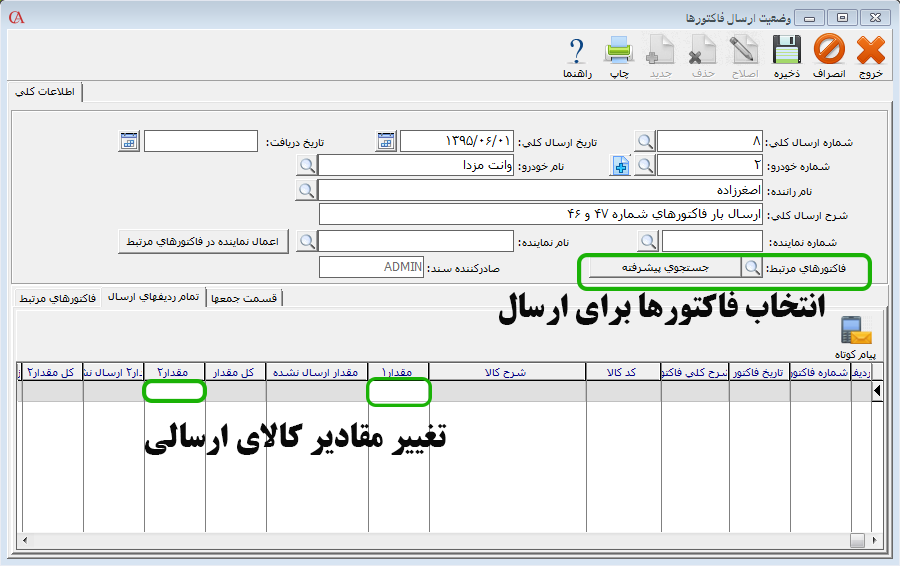Click the صادرکننده سند ADMIN field
The image size is (900, 566).
[371, 268]
